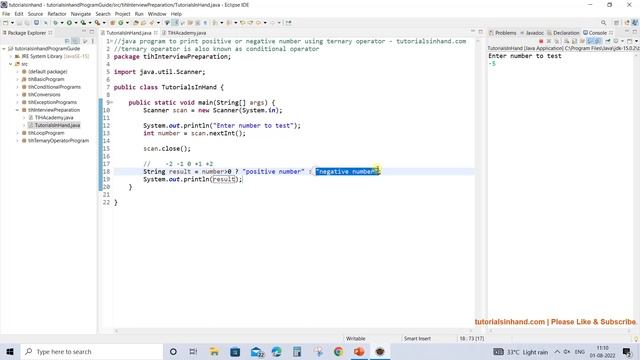Open Edge browser from the taskbar
Image resolution: width=640 pixels, height=360 pixels.
click(x=276, y=351)
